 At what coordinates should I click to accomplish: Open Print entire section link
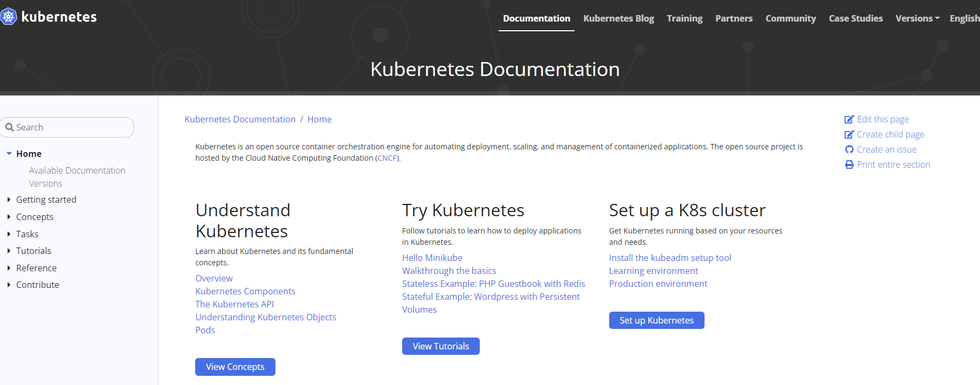coord(894,164)
